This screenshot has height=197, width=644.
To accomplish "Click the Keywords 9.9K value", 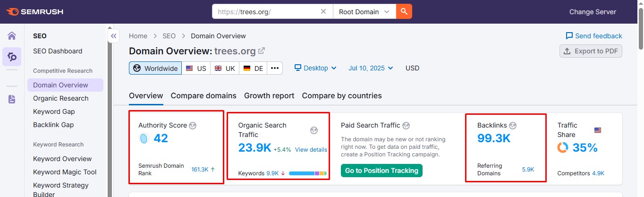I will pos(272,173).
